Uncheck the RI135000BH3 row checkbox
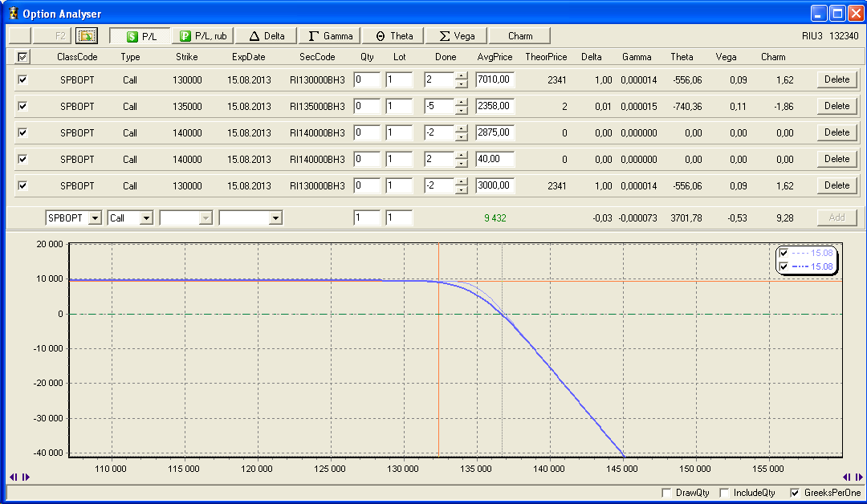The height and width of the screenshot is (504, 867). [22, 106]
